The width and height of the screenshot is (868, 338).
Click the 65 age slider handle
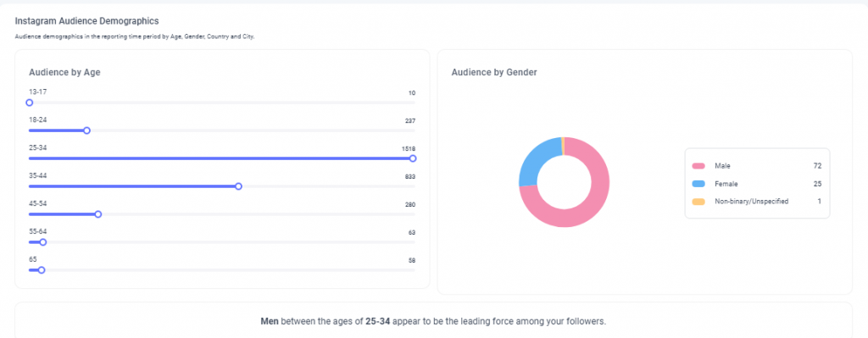pyautogui.click(x=42, y=270)
